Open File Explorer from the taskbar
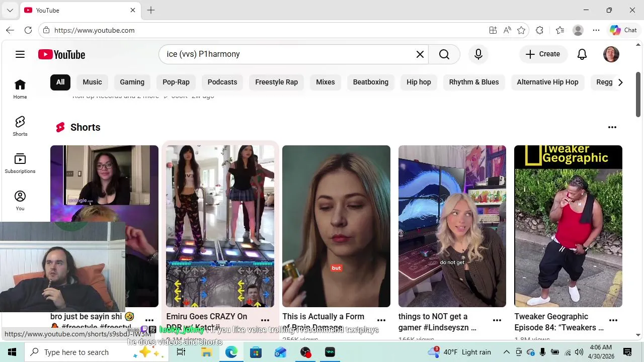Viewport: 644px width, 362px height. click(206, 352)
